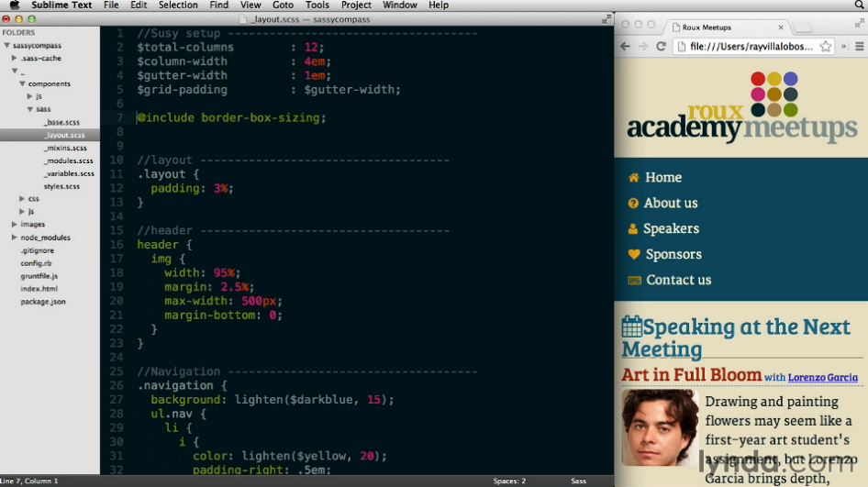This screenshot has height=487, width=868.
Task: Open the Edit menu
Action: coord(139,5)
